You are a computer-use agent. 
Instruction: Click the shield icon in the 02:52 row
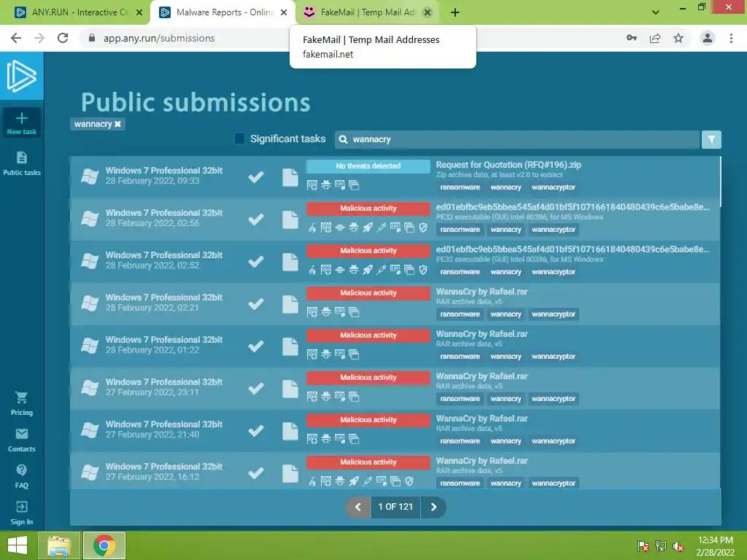coord(423,270)
